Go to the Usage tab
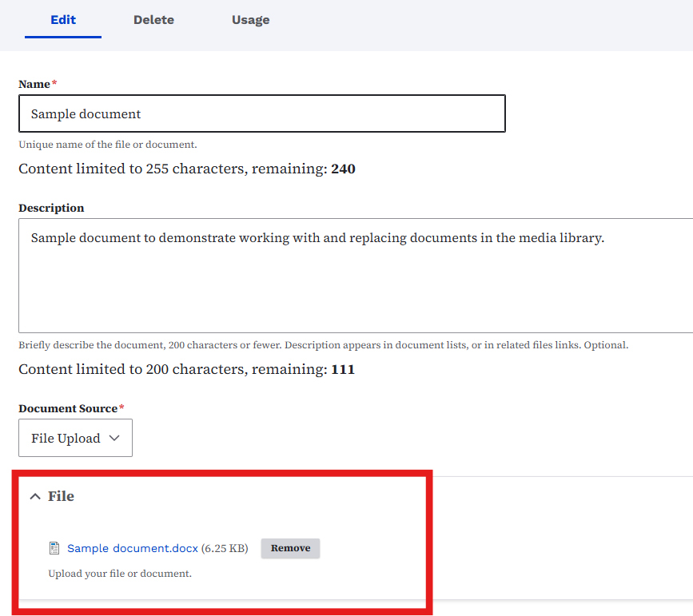The width and height of the screenshot is (693, 616). [250, 20]
